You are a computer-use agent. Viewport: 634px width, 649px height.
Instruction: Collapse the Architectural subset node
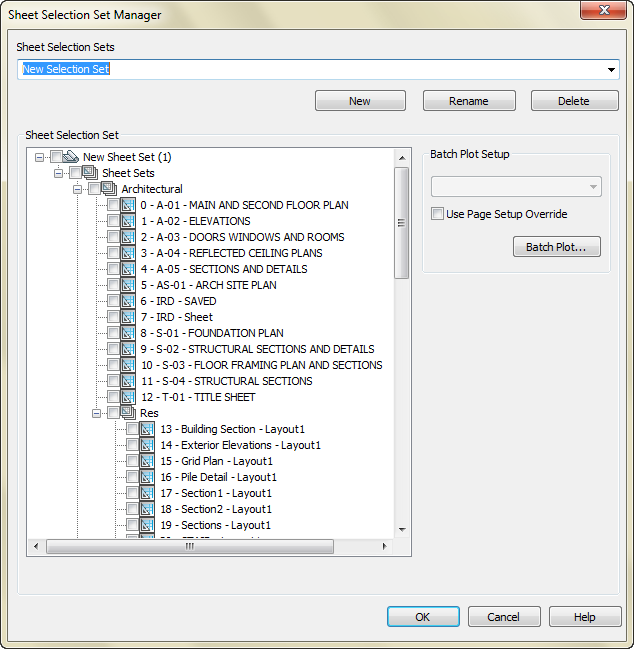coord(77,190)
